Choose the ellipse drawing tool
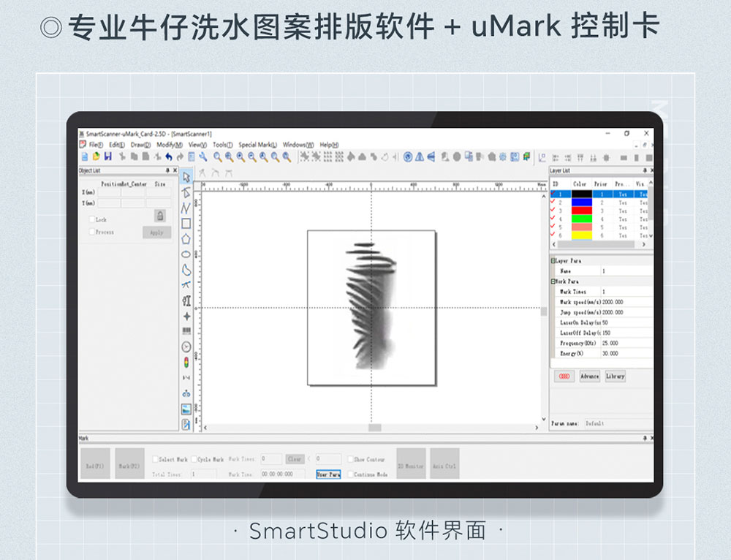This screenshot has width=731, height=560. click(186, 254)
